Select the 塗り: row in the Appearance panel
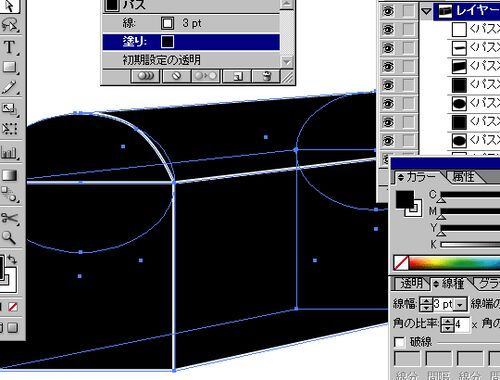This screenshot has width=500, height=380. 191,42
